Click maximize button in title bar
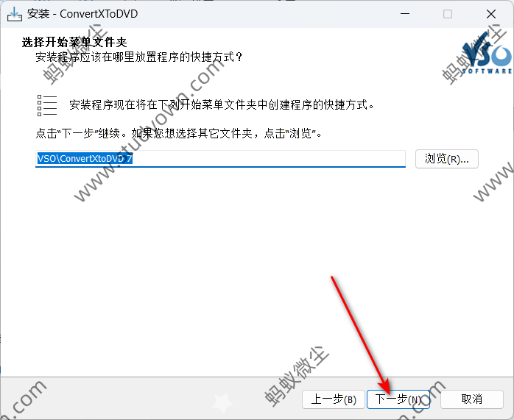The width and height of the screenshot is (514, 420). (448, 14)
